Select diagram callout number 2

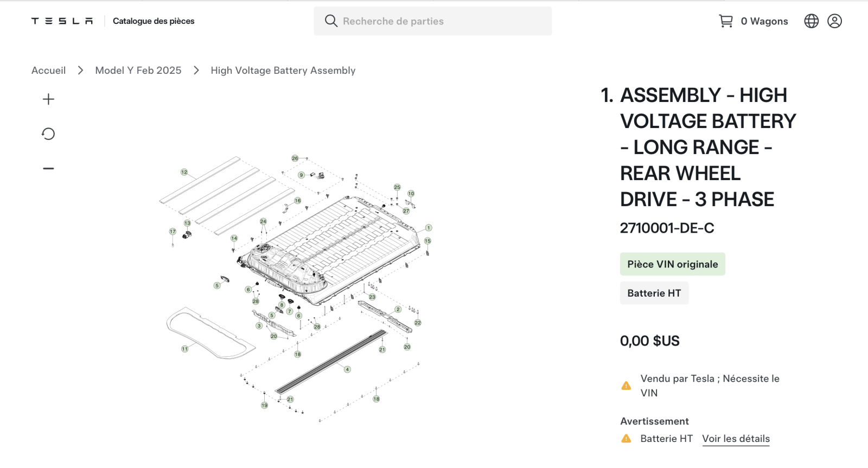[x=398, y=310]
